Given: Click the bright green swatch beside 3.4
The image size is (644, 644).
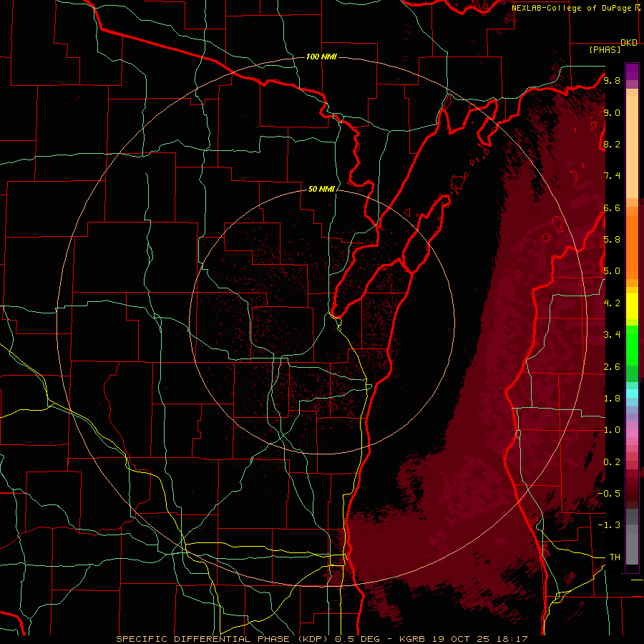Looking at the screenshot, I should click(632, 345).
